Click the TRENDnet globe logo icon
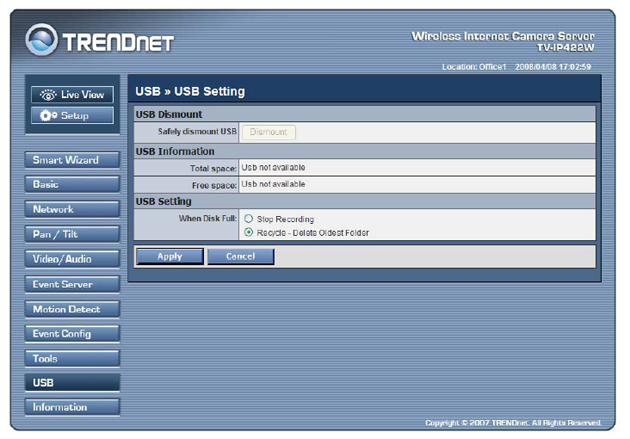Viewport: 630px width, 439px height. tap(41, 39)
